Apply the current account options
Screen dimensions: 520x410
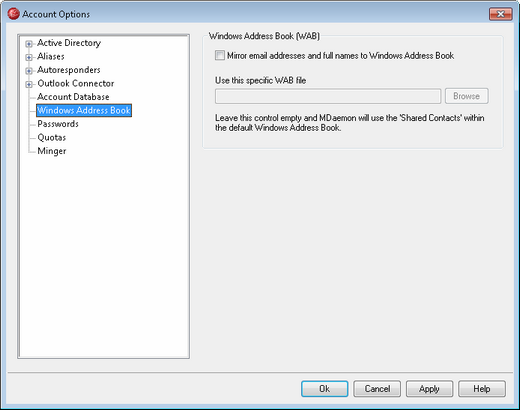pyautogui.click(x=429, y=389)
